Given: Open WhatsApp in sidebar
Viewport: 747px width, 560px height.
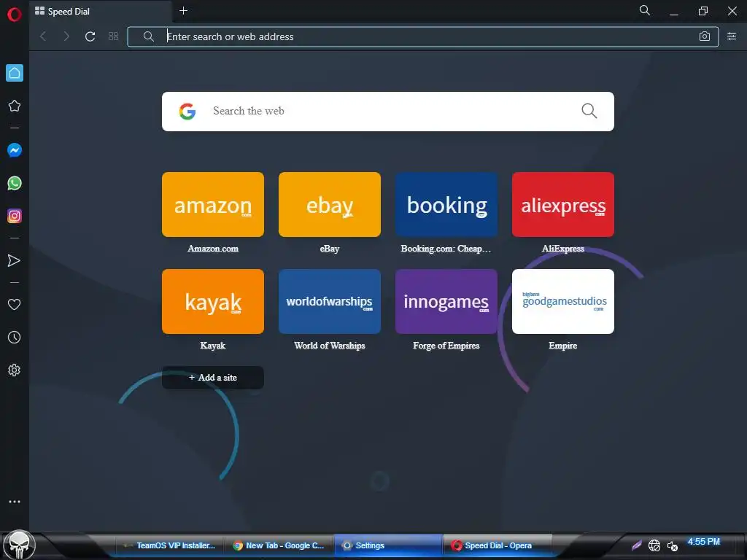Looking at the screenshot, I should 15,183.
